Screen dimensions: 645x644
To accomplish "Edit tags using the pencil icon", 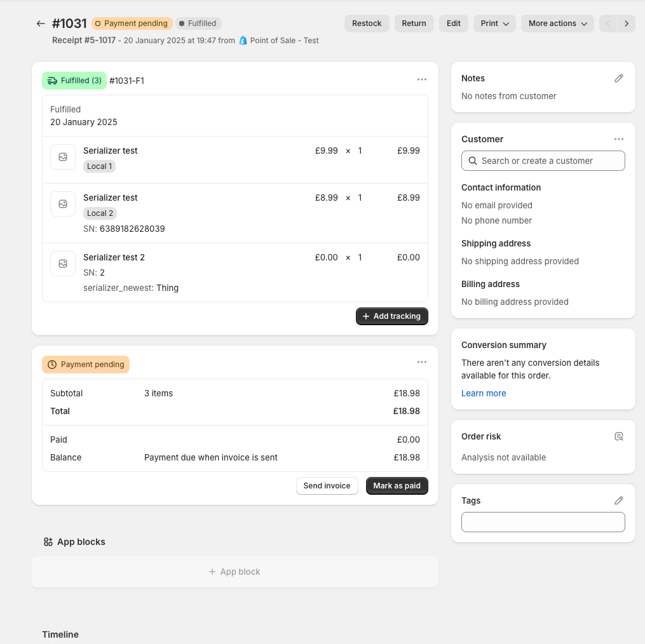I will 619,500.
